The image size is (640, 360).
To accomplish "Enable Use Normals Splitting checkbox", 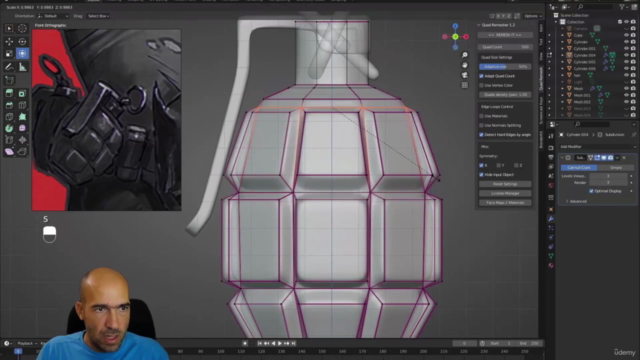I will coord(481,125).
